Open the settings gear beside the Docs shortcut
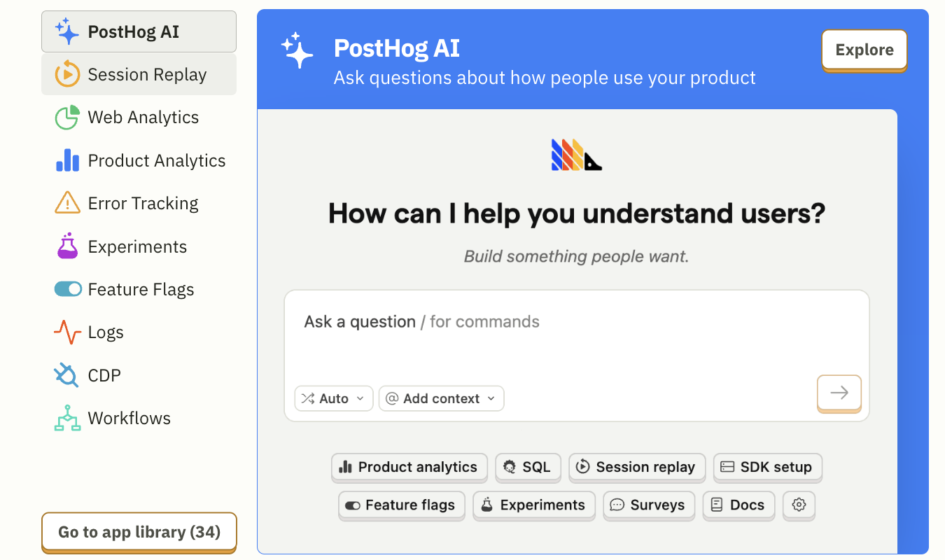 pos(799,505)
